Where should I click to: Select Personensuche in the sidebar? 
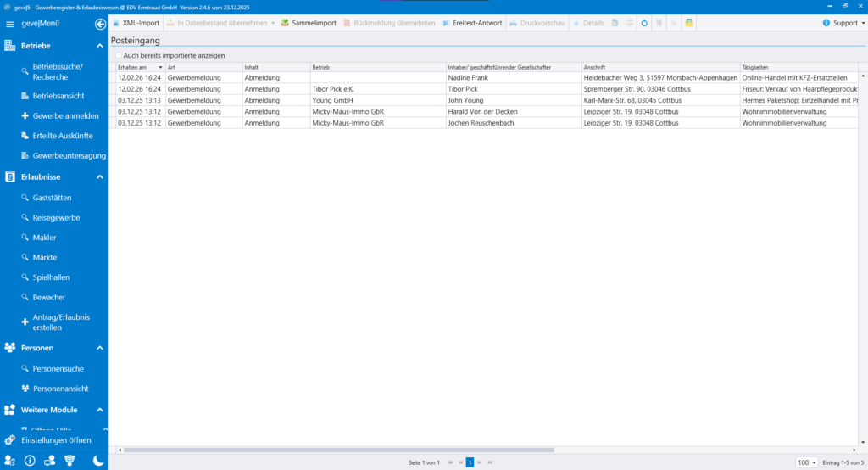(x=58, y=368)
